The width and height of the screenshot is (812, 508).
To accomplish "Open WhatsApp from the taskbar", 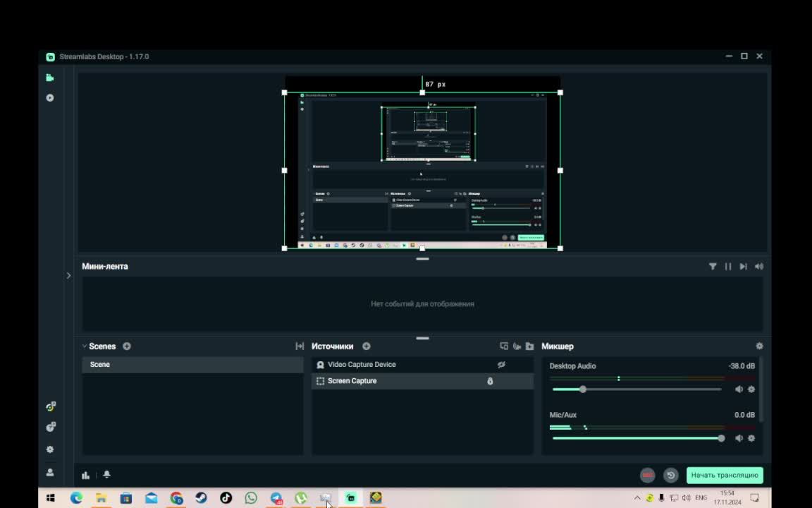I will click(251, 498).
